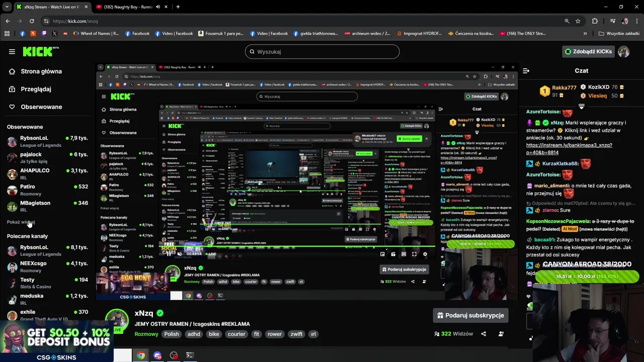Open player settings gear icon
This screenshot has width=644, height=362.
coord(425,254)
